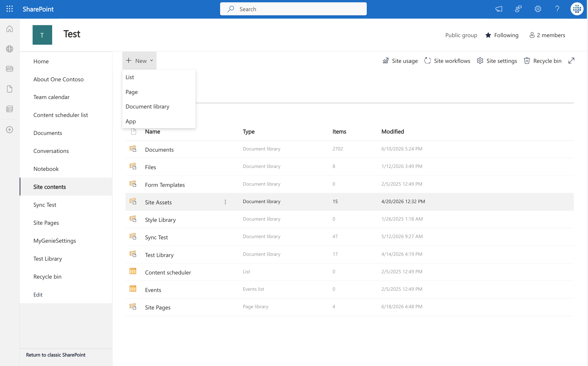Sort by the Modified column header
Screen dimensions: 588x366
click(393, 132)
